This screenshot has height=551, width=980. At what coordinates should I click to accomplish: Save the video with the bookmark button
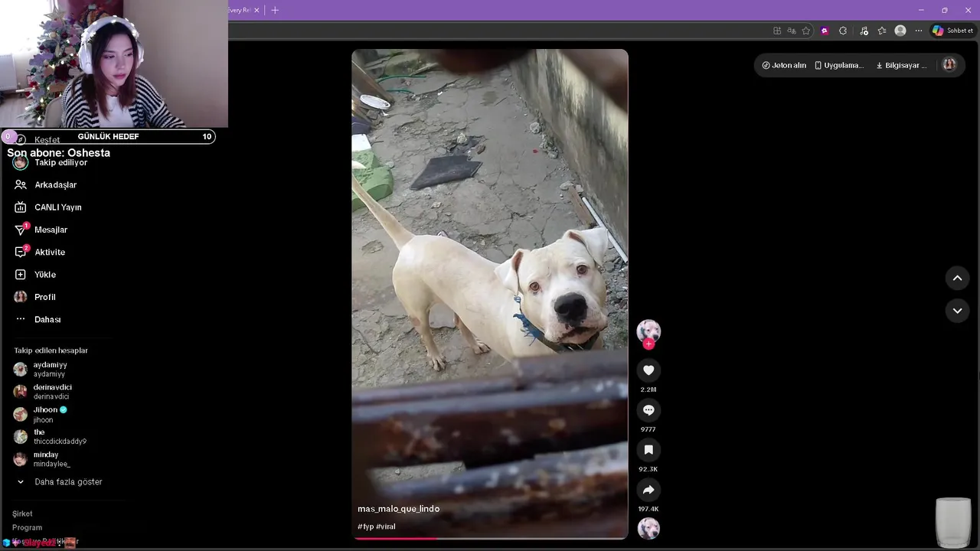[648, 450]
